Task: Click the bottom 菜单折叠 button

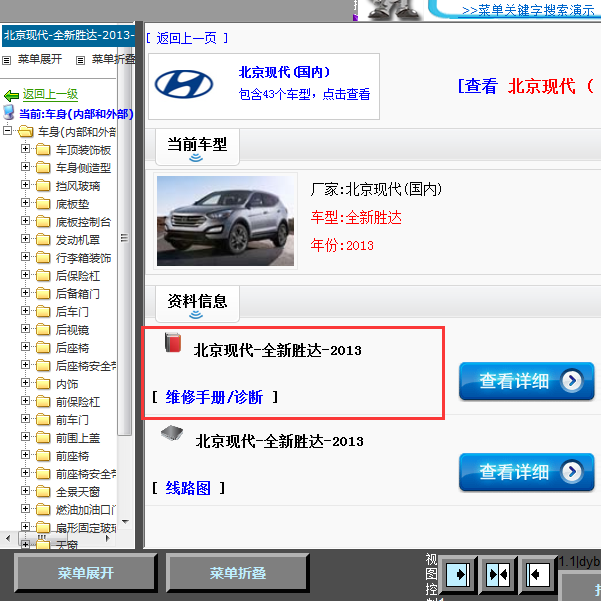Action: click(238, 573)
